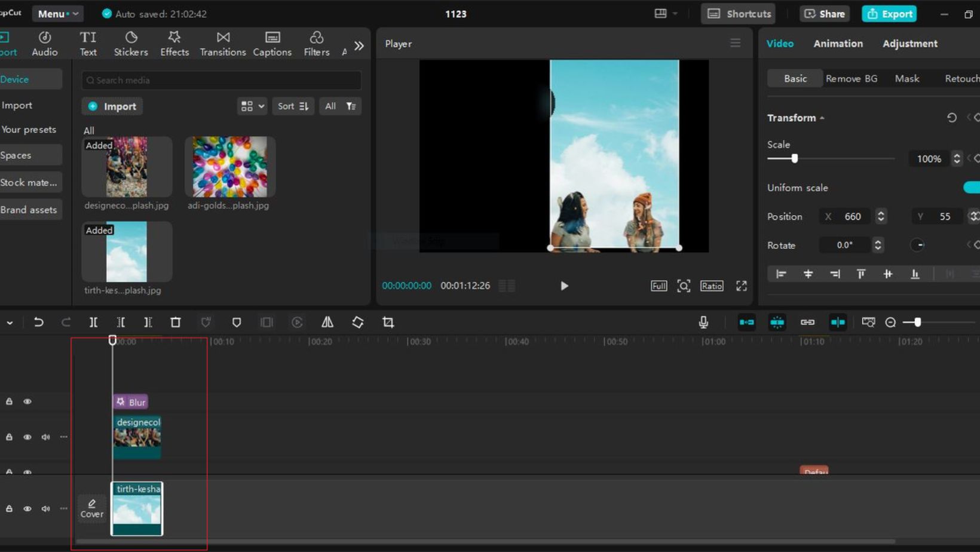Click Delete right of playhead tool
This screenshot has width=980, height=552.
click(x=148, y=323)
